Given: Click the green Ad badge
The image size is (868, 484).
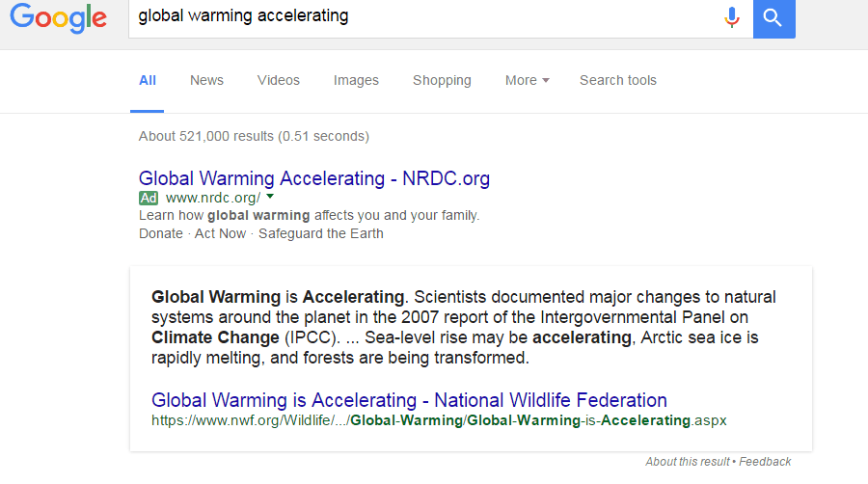Looking at the screenshot, I should 148,198.
